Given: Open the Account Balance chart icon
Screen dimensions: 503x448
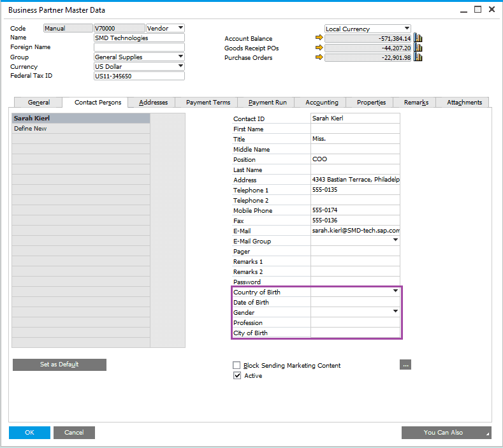Looking at the screenshot, I should [x=418, y=38].
